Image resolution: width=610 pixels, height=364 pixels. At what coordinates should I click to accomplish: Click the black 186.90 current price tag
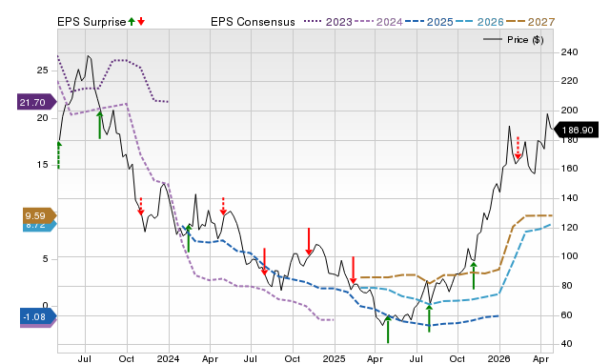(576, 130)
